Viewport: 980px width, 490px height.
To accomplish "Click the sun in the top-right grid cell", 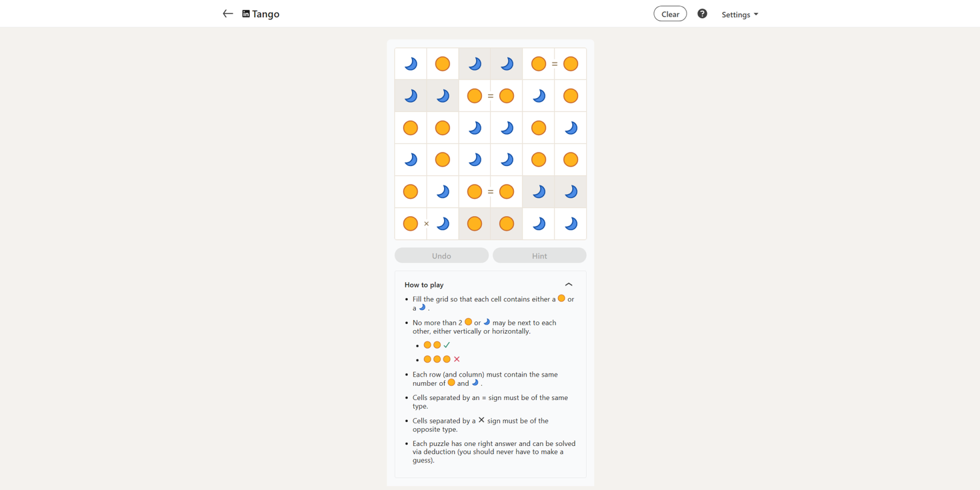I will pos(570,64).
